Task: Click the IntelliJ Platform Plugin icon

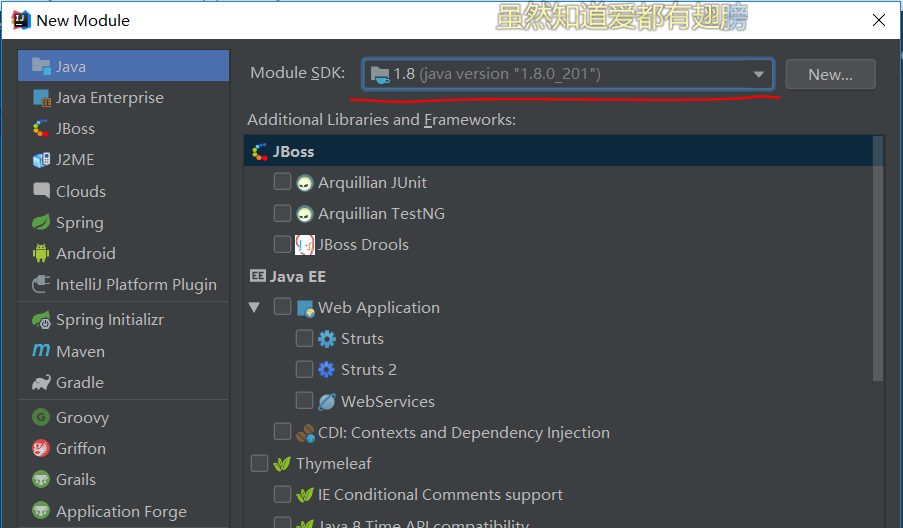Action: tap(41, 284)
